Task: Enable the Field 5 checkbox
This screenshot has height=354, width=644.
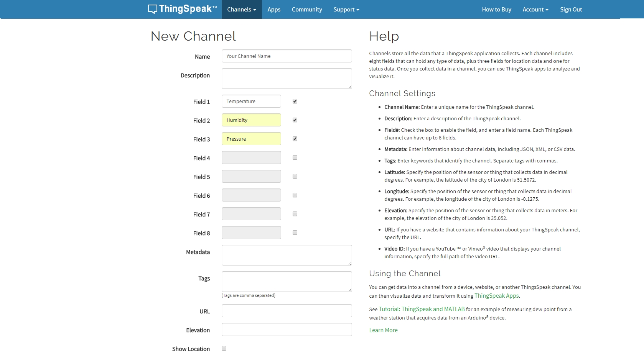Action: pos(295,176)
